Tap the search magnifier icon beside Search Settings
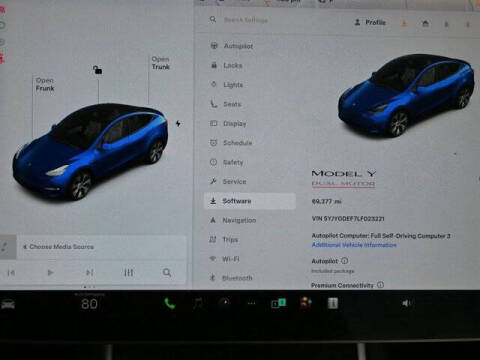480x360 pixels. (213, 20)
